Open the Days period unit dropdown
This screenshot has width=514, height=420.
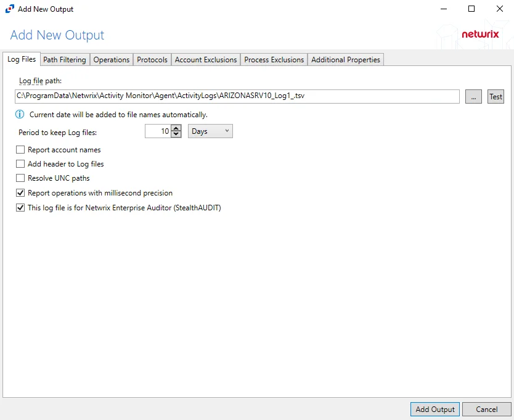click(x=210, y=131)
